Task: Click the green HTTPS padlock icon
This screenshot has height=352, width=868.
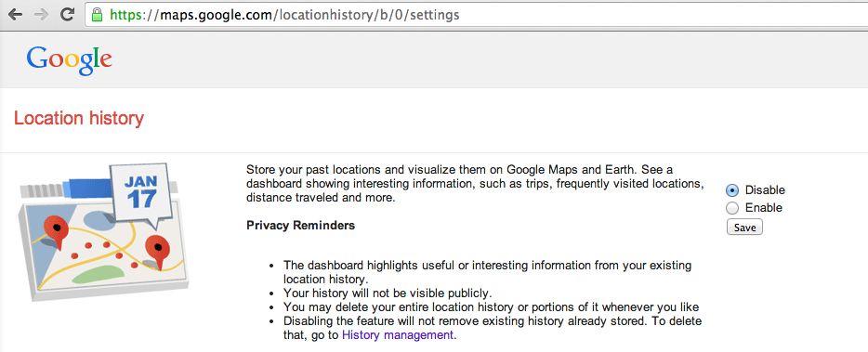Action: [x=97, y=14]
